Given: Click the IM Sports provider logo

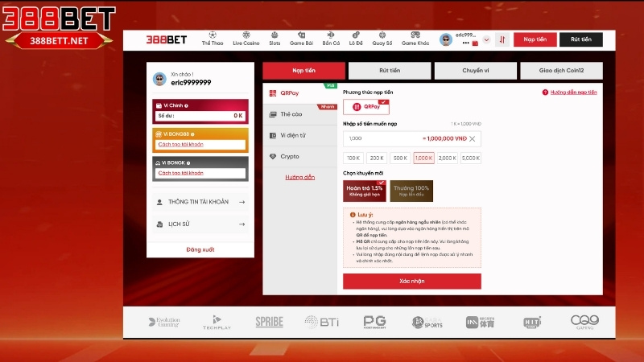Looking at the screenshot, I should point(480,323).
